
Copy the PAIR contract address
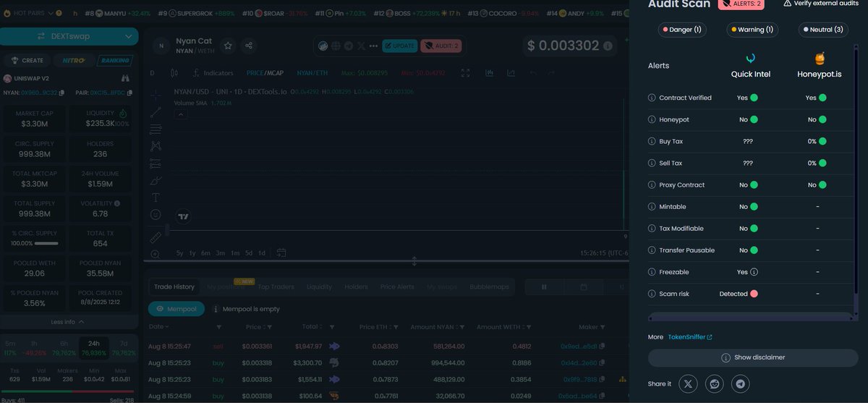pos(131,93)
